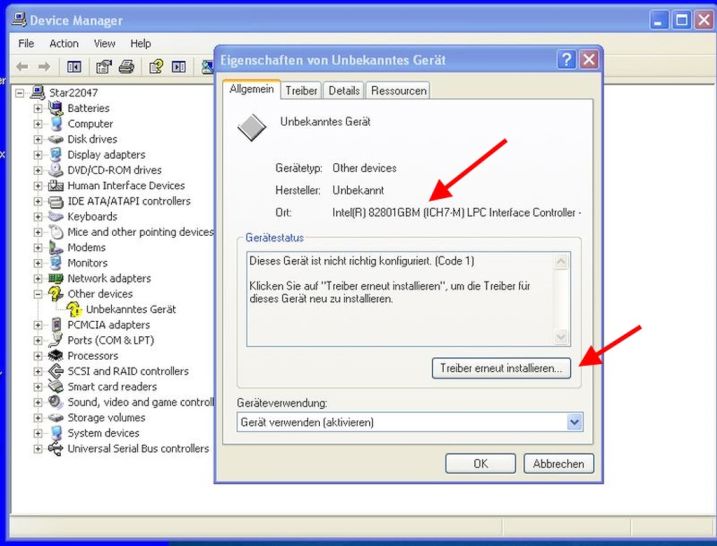
Task: Click the Batteries category icon
Action: pos(56,108)
